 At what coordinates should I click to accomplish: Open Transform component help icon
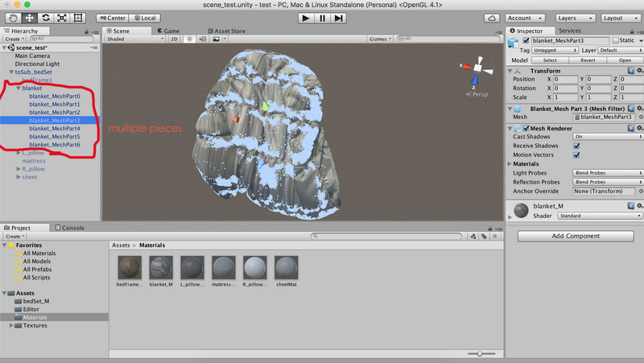631,71
